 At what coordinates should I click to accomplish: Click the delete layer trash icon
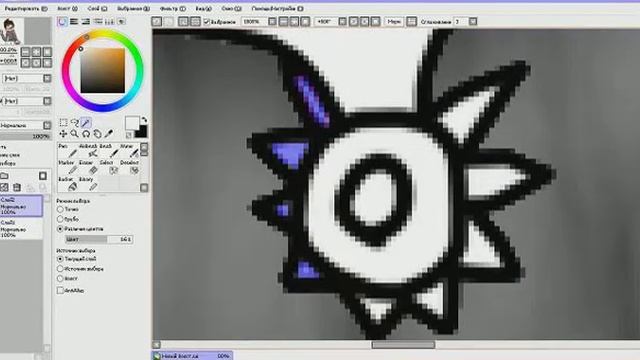(17, 187)
